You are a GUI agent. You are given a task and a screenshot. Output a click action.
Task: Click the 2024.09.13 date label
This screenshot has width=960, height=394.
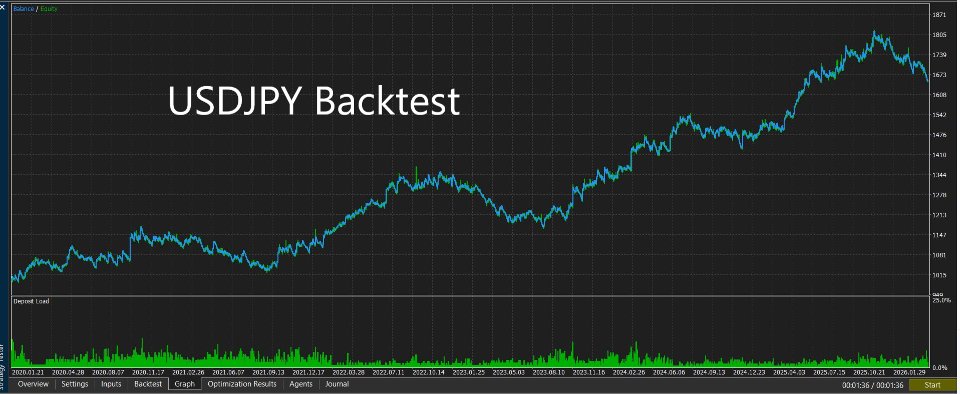(x=710, y=371)
